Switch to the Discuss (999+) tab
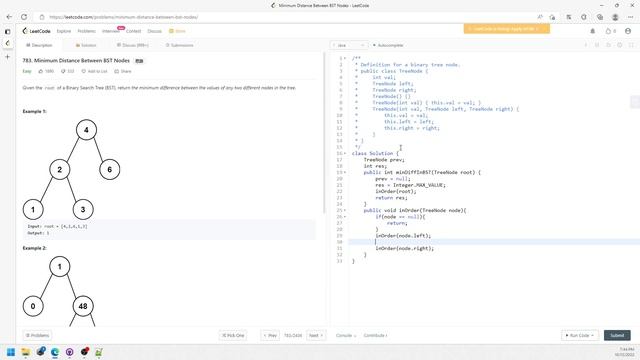This screenshot has width=640, height=360. click(133, 45)
